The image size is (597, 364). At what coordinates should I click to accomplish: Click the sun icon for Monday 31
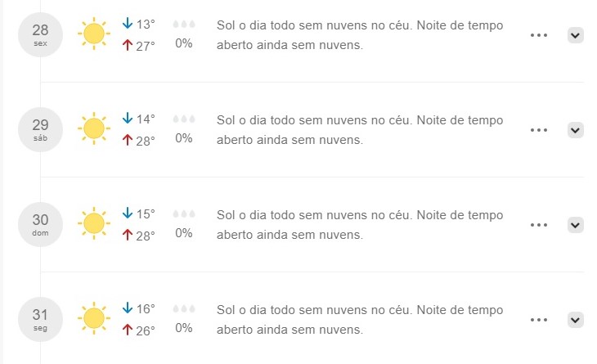94,318
